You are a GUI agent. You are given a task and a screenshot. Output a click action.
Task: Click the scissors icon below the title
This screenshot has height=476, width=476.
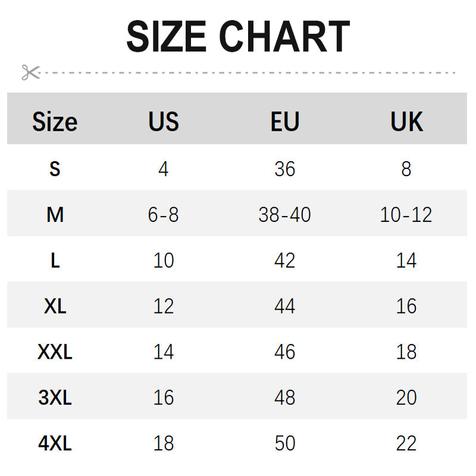30,73
